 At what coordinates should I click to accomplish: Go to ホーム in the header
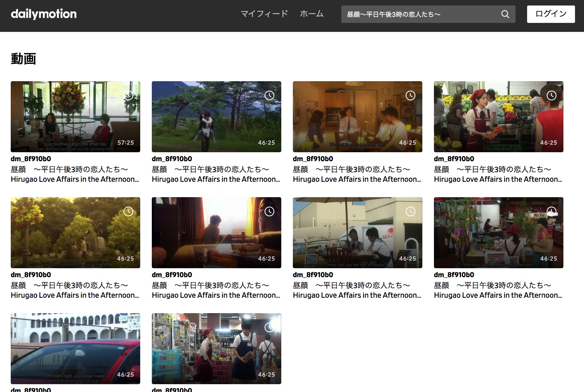(x=311, y=14)
